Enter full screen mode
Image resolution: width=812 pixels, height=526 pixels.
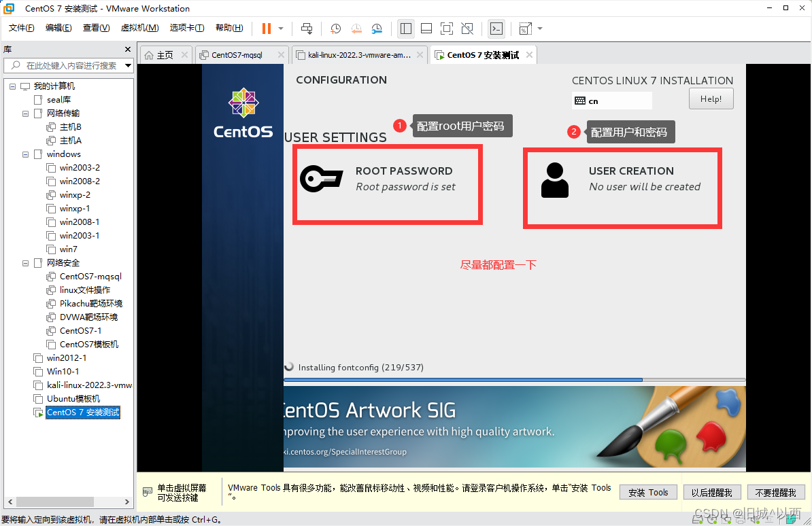pyautogui.click(x=446, y=29)
